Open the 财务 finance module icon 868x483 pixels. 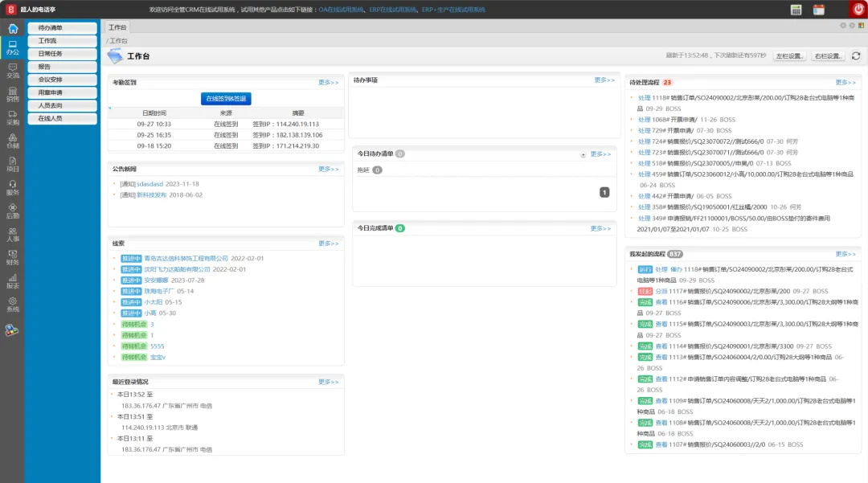click(12, 257)
